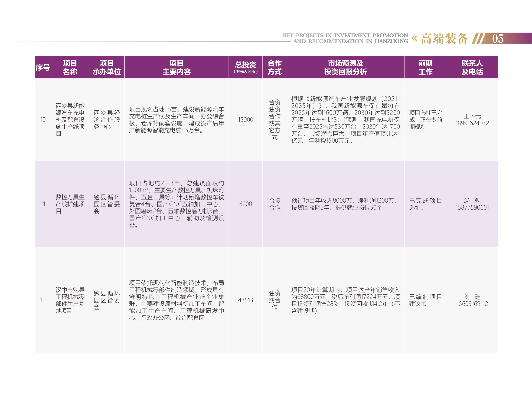The height and width of the screenshot is (395, 532).
Task: Click the 序号 column header
Action: pos(43,67)
